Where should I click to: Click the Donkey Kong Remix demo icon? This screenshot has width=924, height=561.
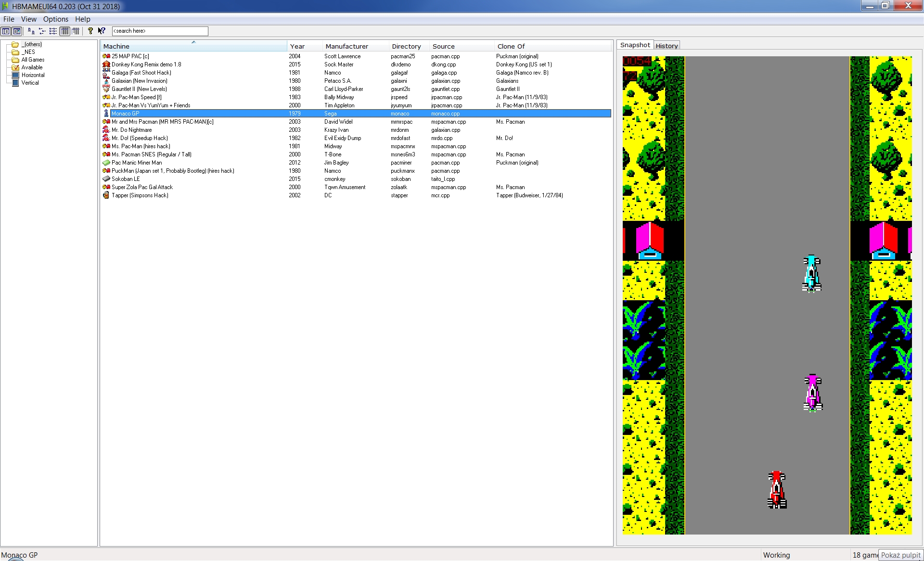coord(106,64)
